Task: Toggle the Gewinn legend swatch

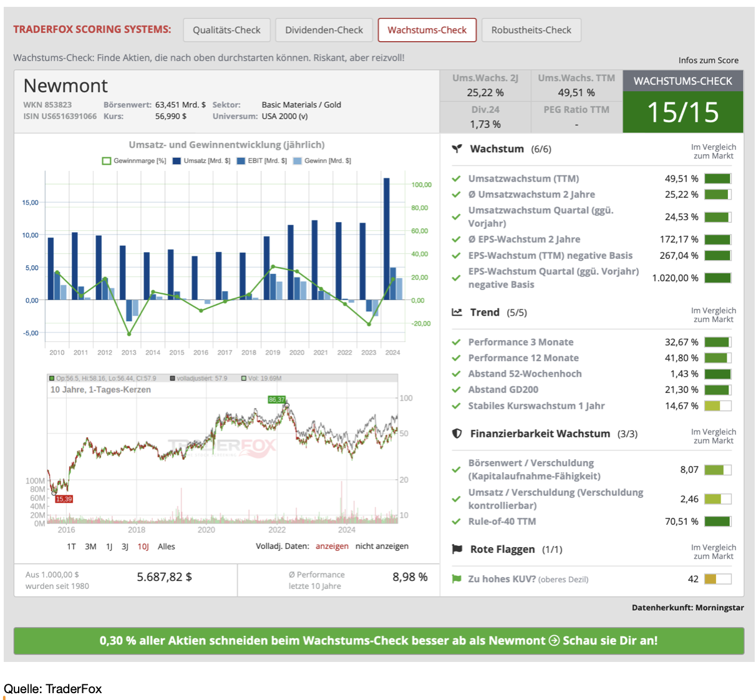Action: tap(298, 161)
